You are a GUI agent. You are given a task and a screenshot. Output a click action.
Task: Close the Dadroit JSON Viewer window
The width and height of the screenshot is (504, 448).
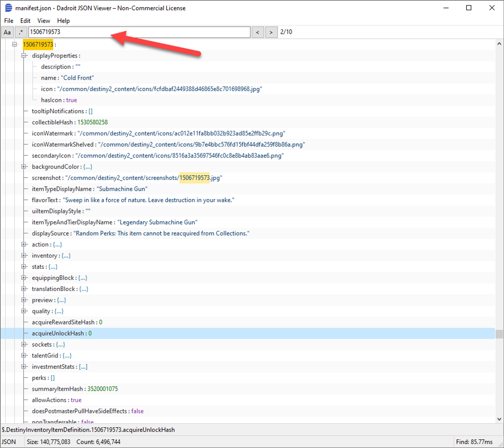click(x=492, y=8)
